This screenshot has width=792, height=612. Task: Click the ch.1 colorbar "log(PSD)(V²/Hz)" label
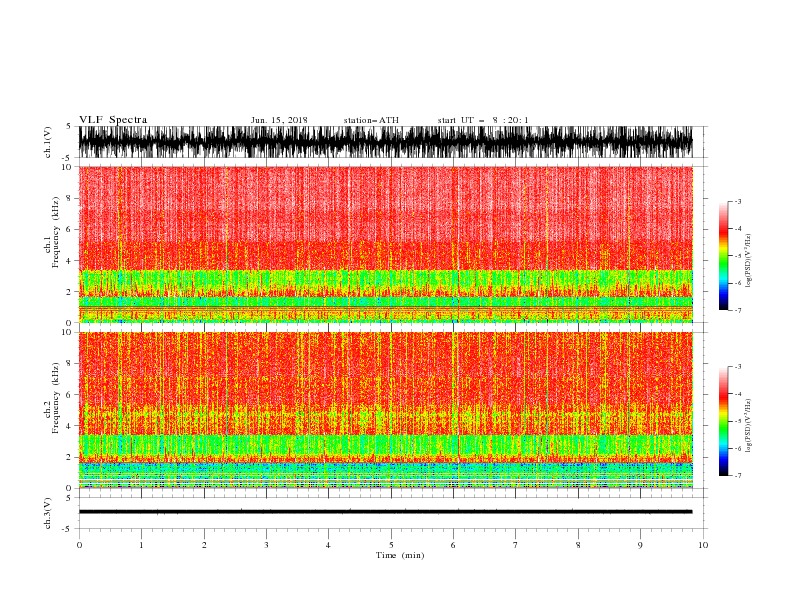pos(749,261)
